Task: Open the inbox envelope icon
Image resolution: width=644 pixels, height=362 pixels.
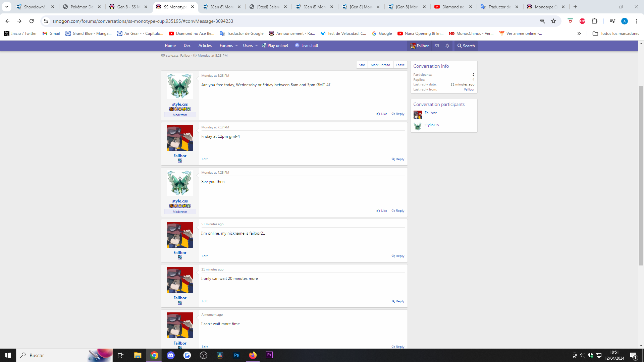Action: 436,46
